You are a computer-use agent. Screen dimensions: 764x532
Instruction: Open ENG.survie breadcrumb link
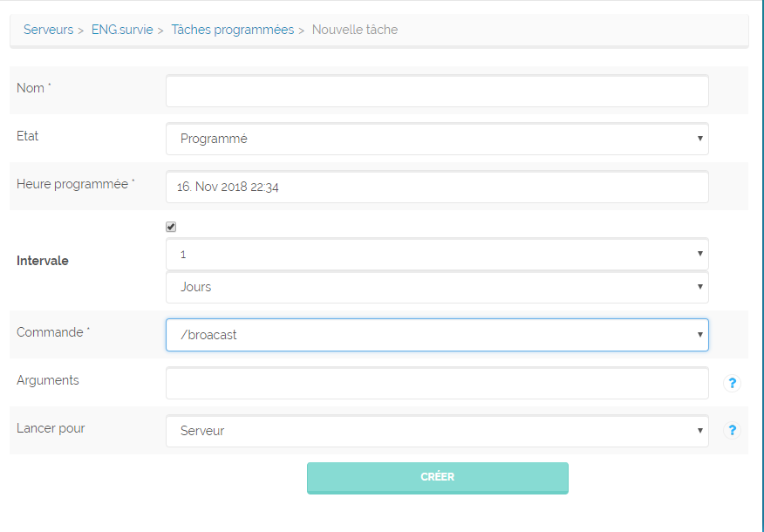coord(122,30)
